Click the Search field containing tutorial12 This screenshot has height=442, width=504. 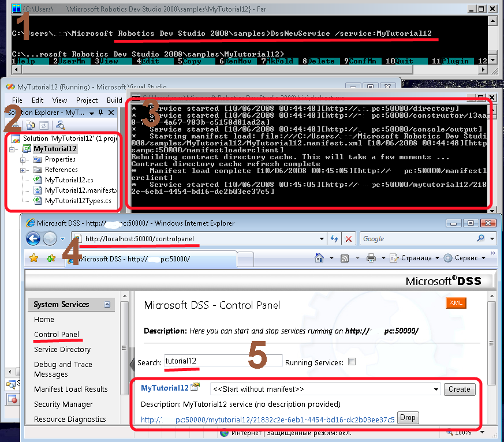(x=222, y=361)
